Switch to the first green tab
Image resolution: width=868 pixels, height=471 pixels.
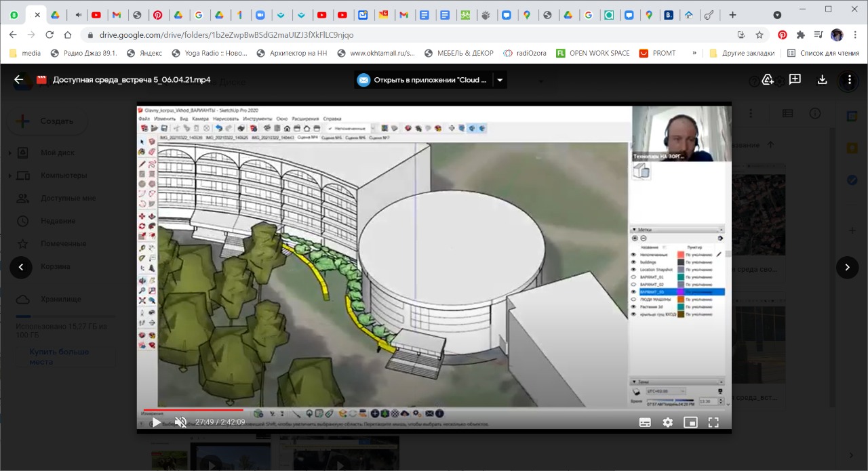[x=14, y=14]
